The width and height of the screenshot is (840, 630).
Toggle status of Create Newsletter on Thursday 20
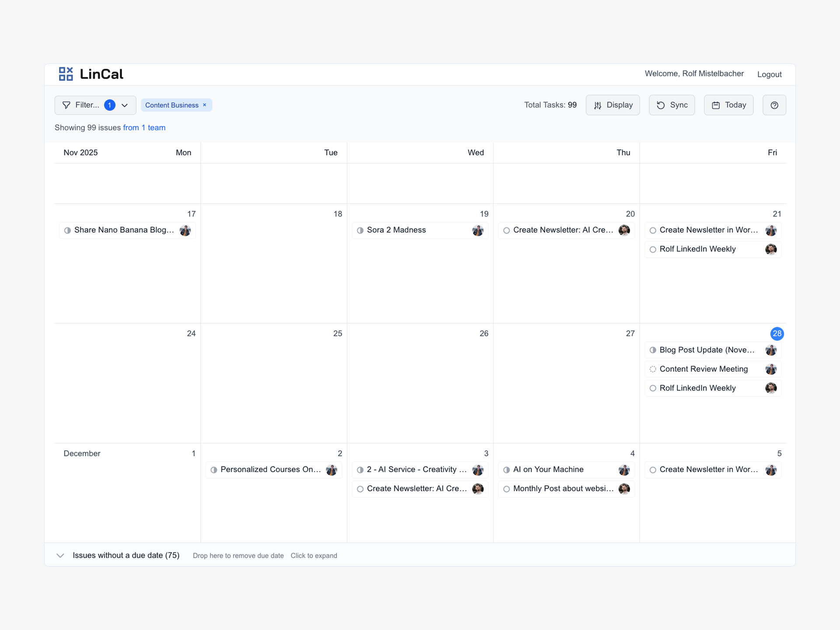pos(506,230)
